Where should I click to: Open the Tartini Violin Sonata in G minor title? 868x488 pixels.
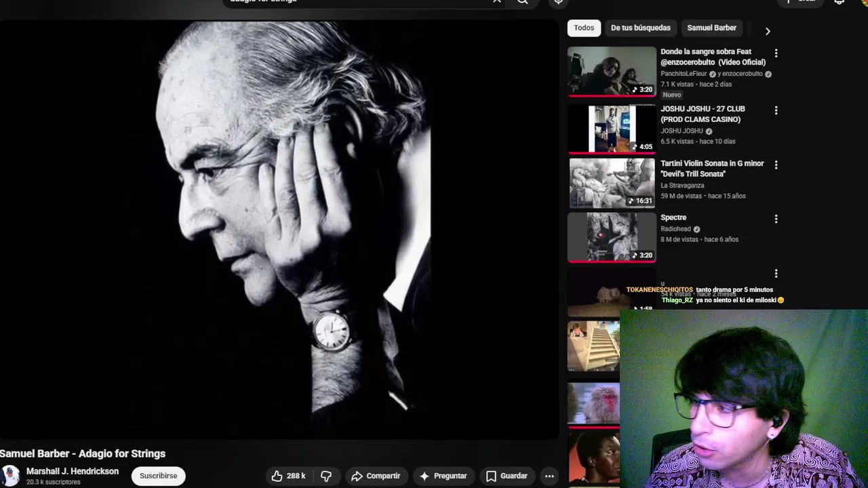tap(712, 169)
